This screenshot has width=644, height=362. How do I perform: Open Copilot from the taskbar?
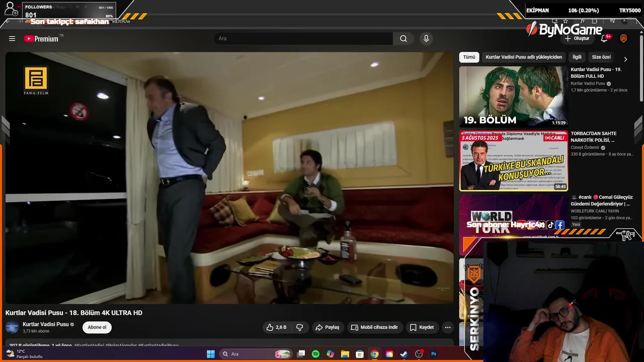pyautogui.click(x=330, y=354)
